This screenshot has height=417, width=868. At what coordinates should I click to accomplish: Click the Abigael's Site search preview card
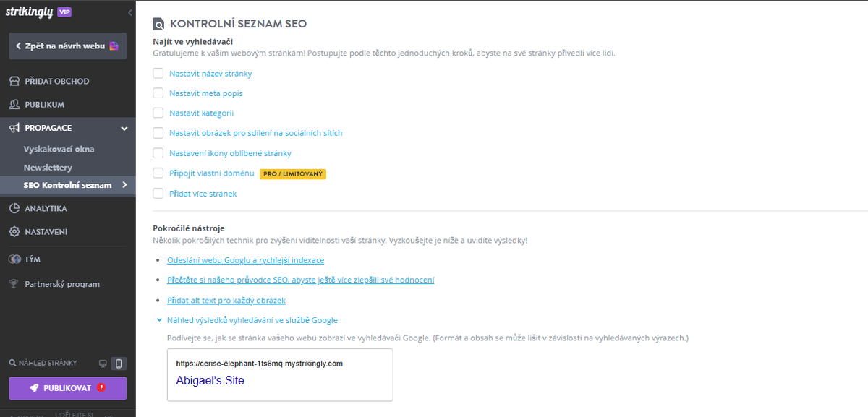(280, 374)
